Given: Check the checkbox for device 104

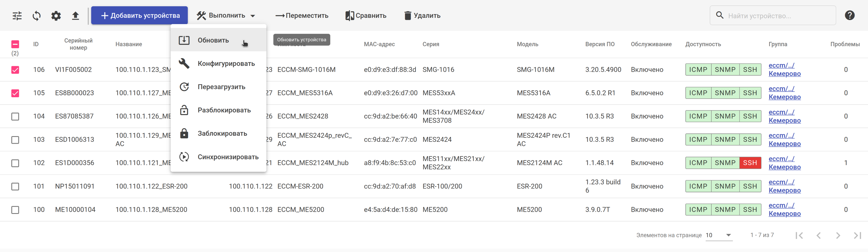Looking at the screenshot, I should [15, 117].
